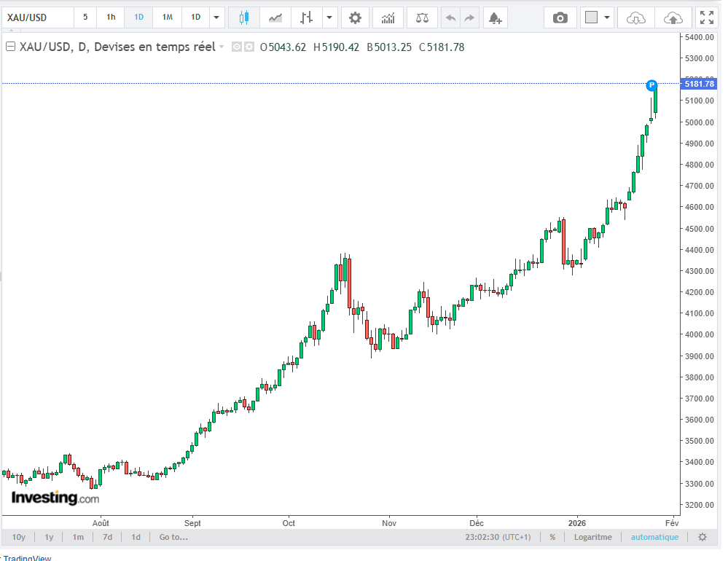The image size is (728, 561).
Task: Expand the chart style dropdown arrow
Action: pyautogui.click(x=330, y=17)
